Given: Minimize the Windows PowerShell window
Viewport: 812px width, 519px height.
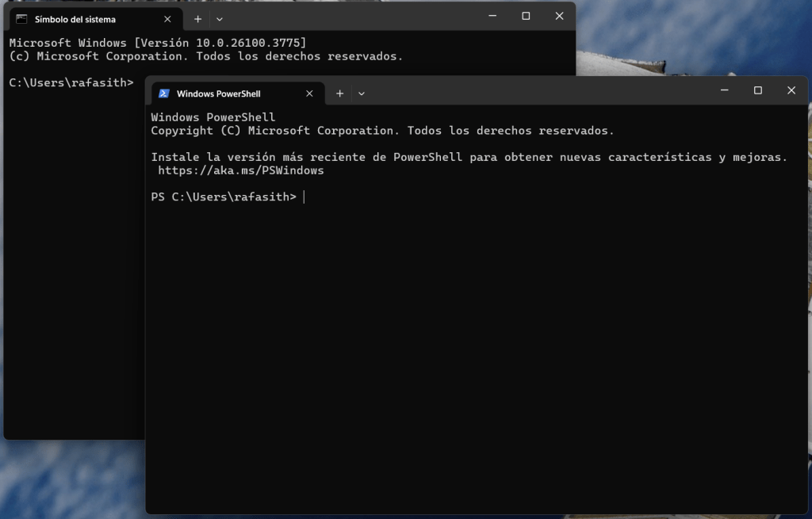Looking at the screenshot, I should click(724, 90).
